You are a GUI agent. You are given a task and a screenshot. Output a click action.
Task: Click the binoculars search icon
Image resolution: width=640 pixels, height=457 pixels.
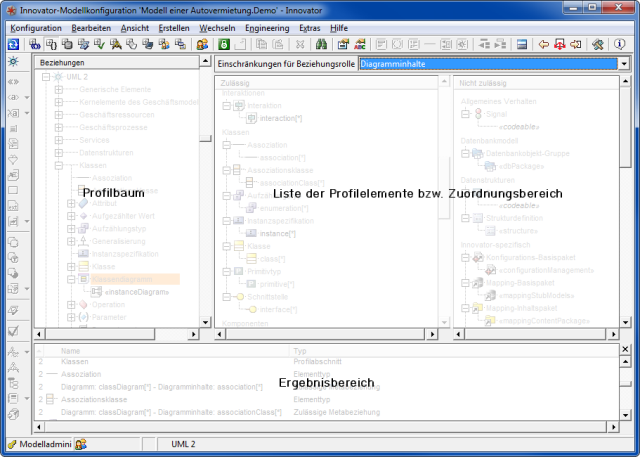click(x=322, y=45)
